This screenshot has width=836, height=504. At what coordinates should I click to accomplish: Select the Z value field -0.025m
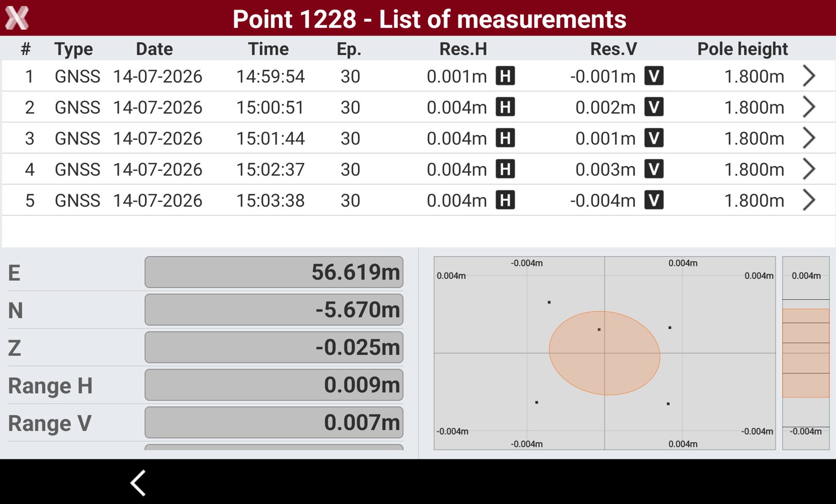[x=274, y=347]
